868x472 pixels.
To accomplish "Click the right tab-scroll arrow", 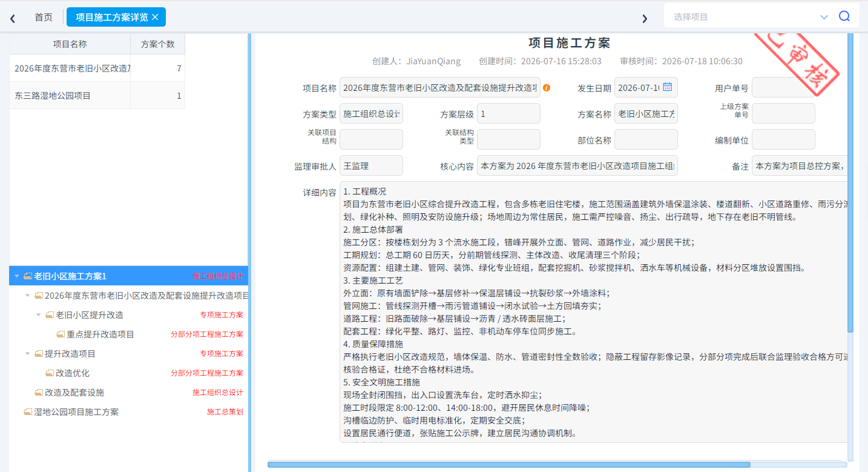I will [645, 18].
